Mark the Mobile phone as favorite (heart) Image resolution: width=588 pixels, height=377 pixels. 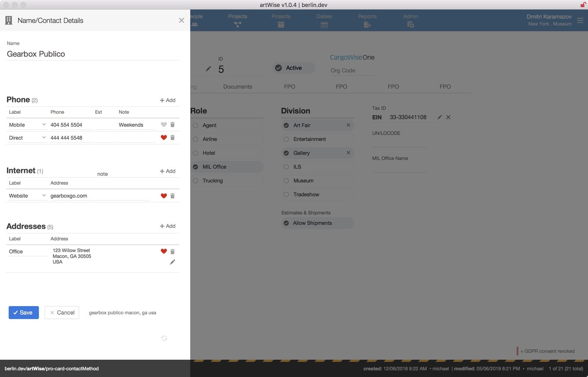163,125
